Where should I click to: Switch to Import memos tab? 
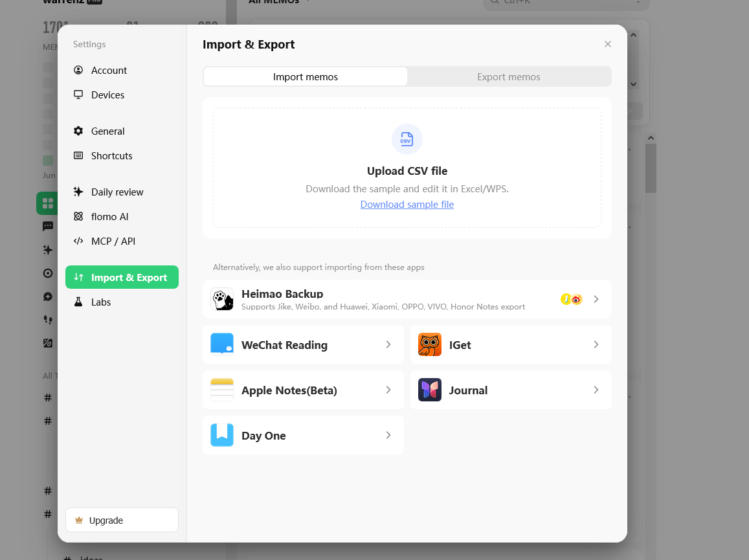(306, 77)
